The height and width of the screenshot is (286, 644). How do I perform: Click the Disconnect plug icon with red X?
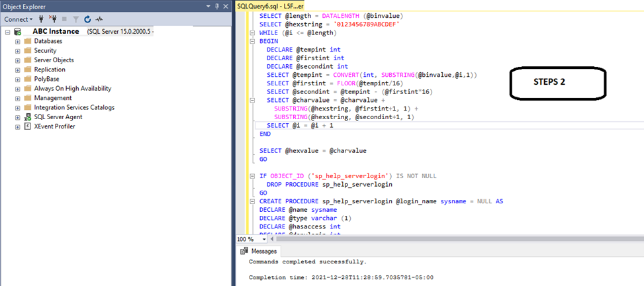tap(52, 19)
